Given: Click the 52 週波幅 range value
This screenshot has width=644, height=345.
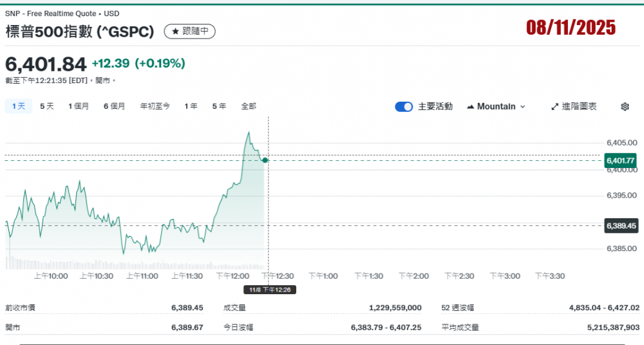Looking at the screenshot, I should (604, 308).
